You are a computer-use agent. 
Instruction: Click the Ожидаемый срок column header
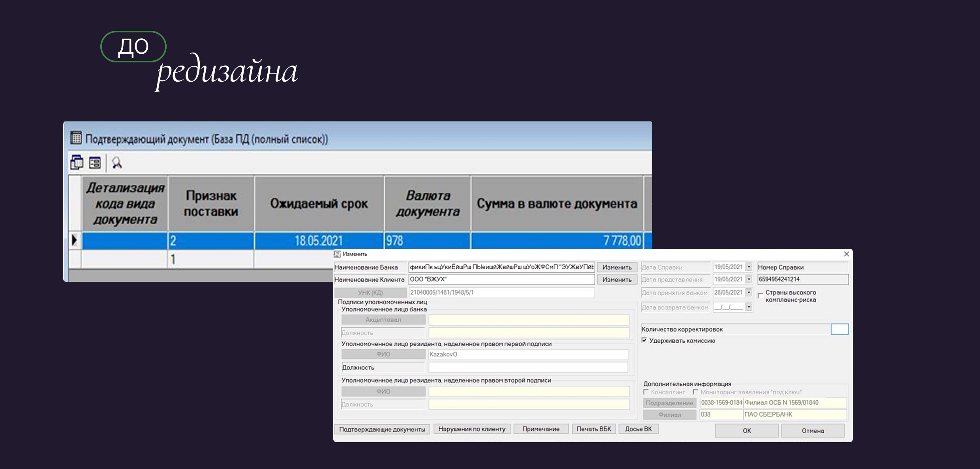click(x=319, y=204)
